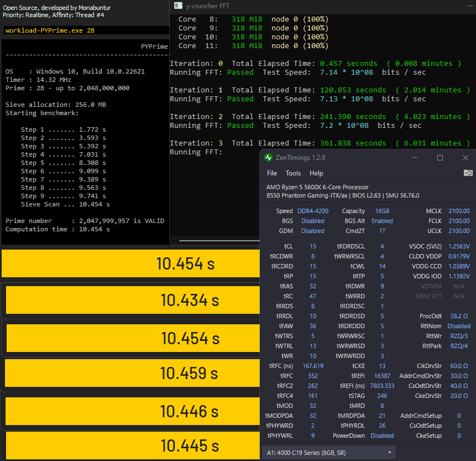Click the RttPark RZQ/4 value
The image size is (476, 461).
coord(459,346)
